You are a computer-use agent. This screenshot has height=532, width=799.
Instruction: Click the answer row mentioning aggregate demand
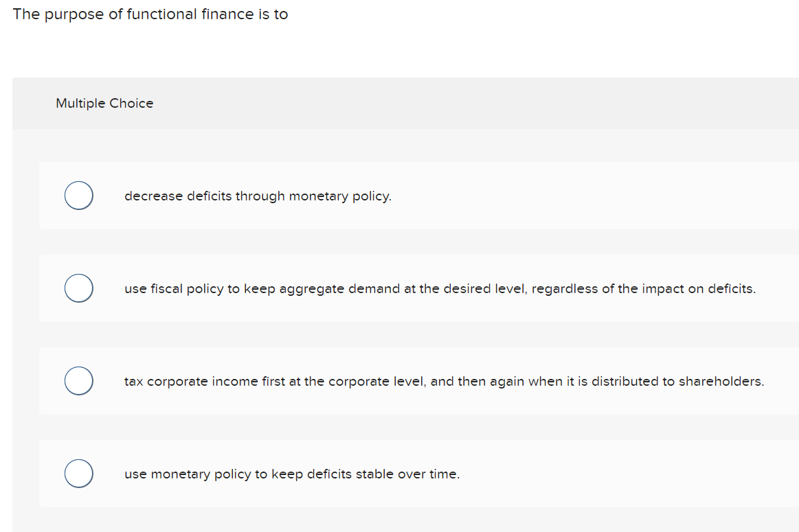[x=440, y=288]
